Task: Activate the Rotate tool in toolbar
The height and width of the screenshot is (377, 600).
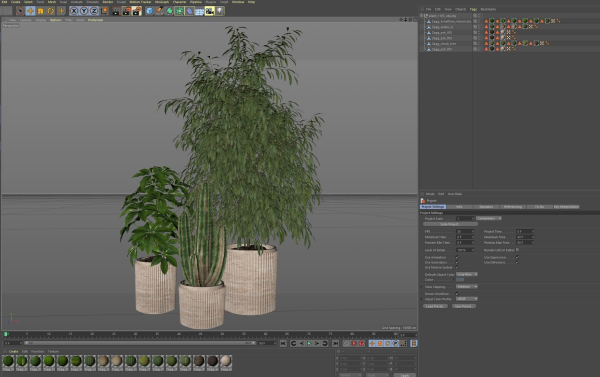Action: (x=51, y=11)
